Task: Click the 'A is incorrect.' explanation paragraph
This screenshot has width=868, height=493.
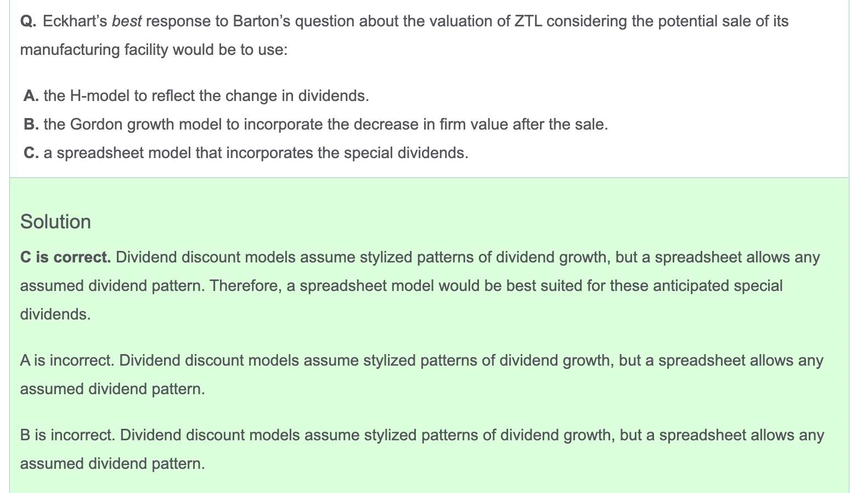Action: [421, 375]
